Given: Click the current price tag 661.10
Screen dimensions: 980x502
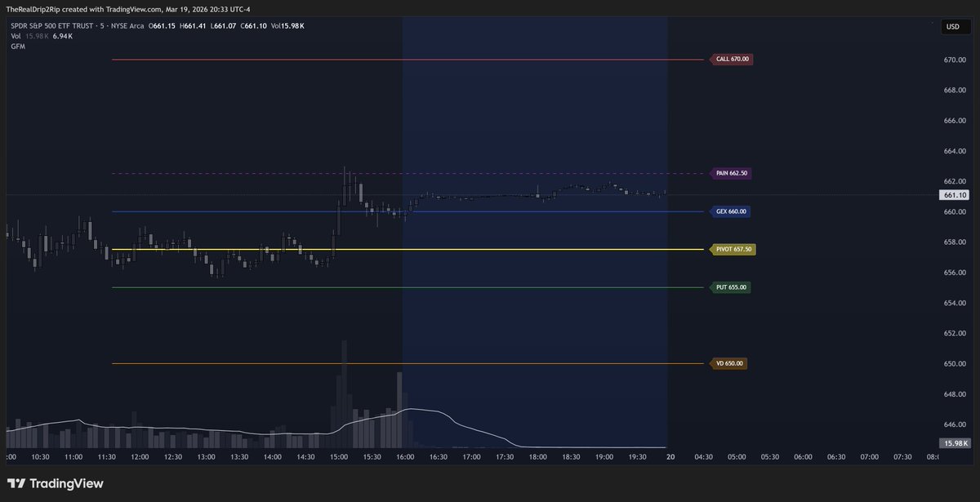Looking at the screenshot, I should [x=955, y=195].
